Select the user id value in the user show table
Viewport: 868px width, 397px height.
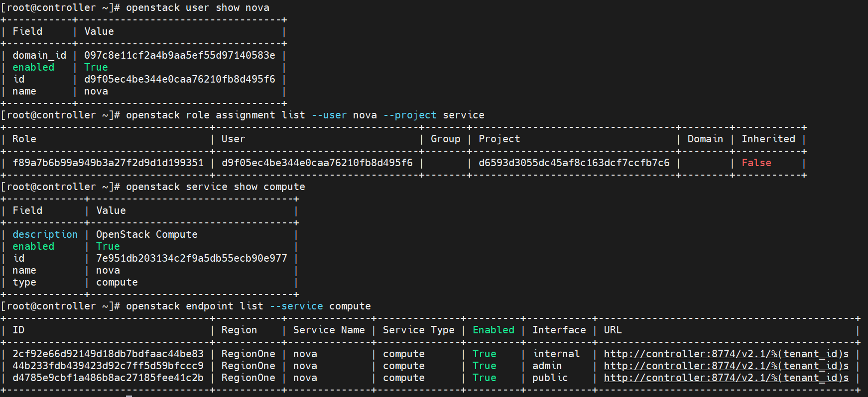click(x=180, y=79)
